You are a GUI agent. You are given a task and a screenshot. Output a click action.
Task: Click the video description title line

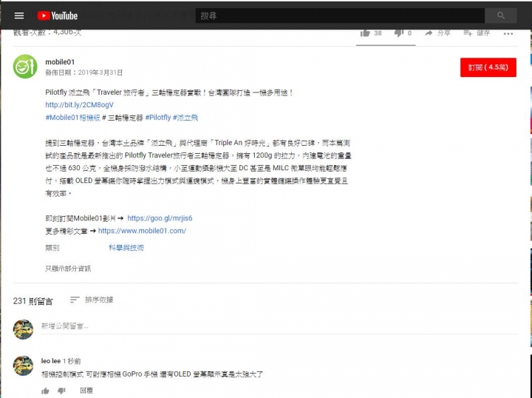point(168,92)
